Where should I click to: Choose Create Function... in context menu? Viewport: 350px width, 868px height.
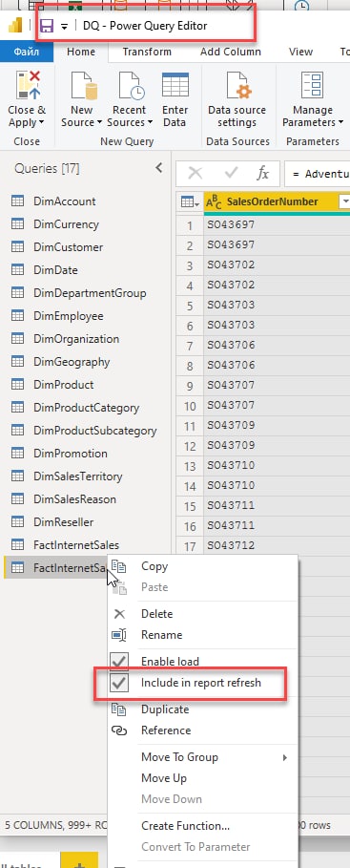tap(202, 826)
